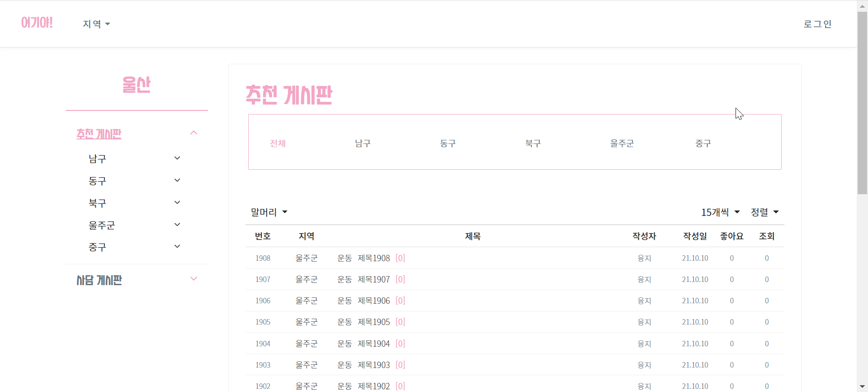Select 북구 in the sidebar list
Viewport: 868px width, 392px height.
coord(97,203)
